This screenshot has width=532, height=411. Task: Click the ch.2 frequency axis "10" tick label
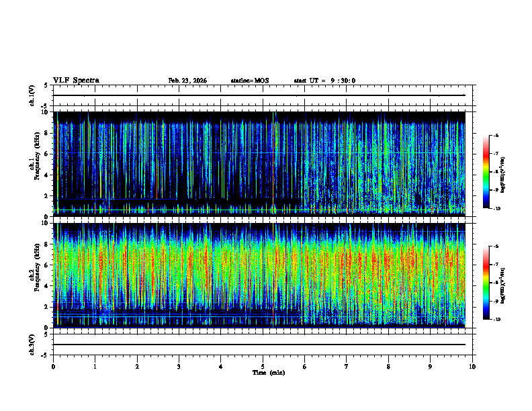pos(46,223)
